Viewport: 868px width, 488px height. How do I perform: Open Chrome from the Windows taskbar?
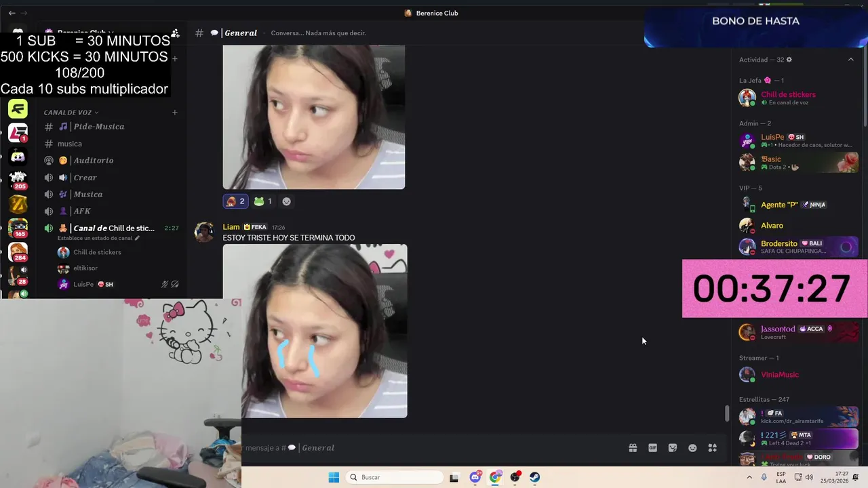495,477
